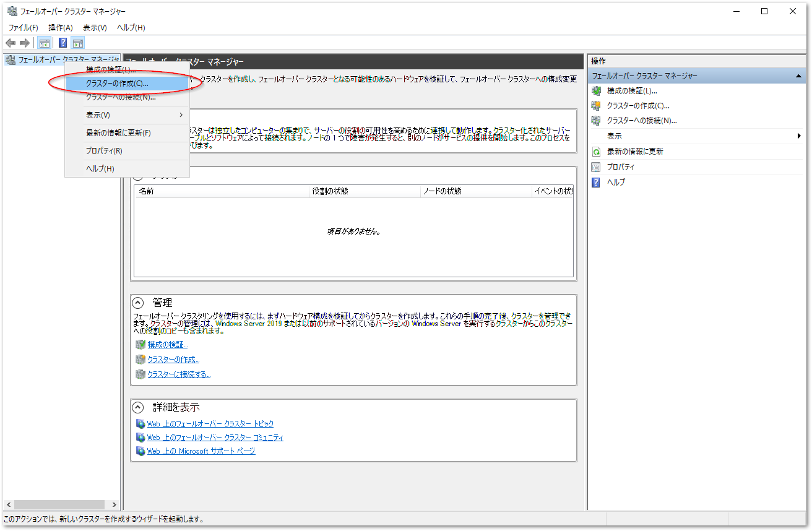Toggle the console tree show/hide toolbar icon
The image size is (812, 531).
[x=45, y=43]
